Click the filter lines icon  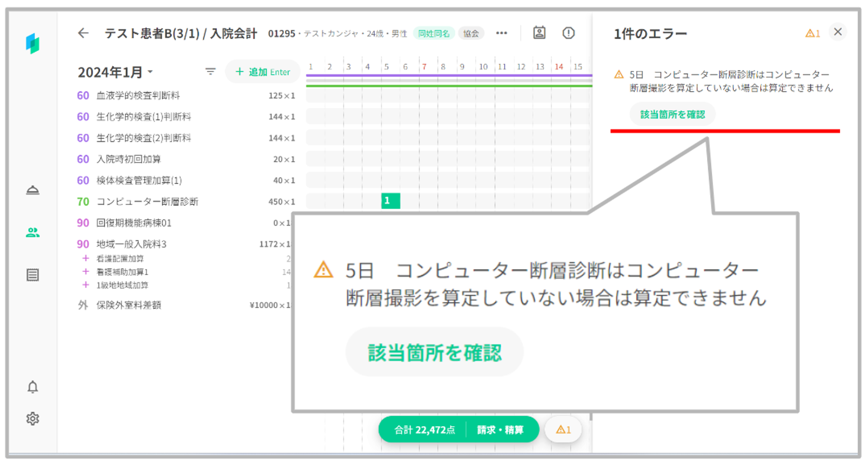point(210,72)
